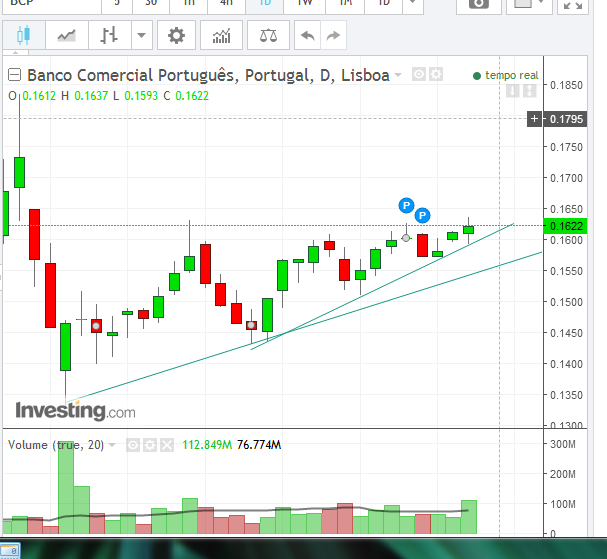Expand Banco Comercial Português title dropdown
607x559 pixels.
coord(398,75)
